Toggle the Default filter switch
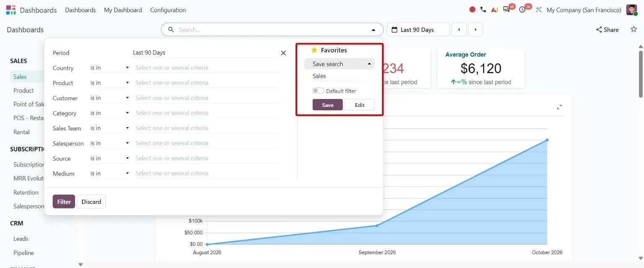This screenshot has height=268, width=644. (318, 91)
